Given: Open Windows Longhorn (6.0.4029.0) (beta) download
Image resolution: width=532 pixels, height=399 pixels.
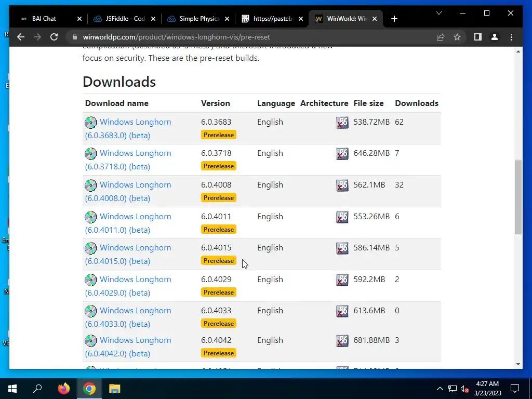Looking at the screenshot, I should coord(128,286).
